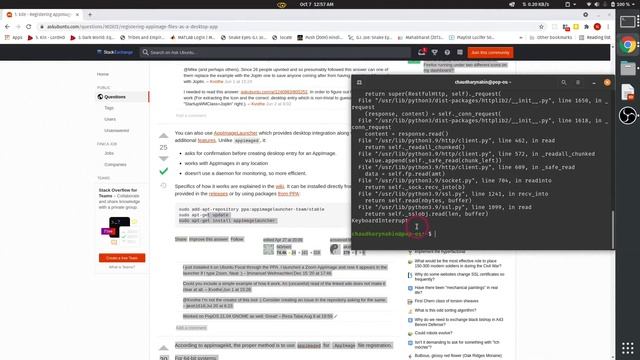The height and width of the screenshot is (360, 640).
Task: Close the Registering AppImage tab
Action: tap(77, 14)
